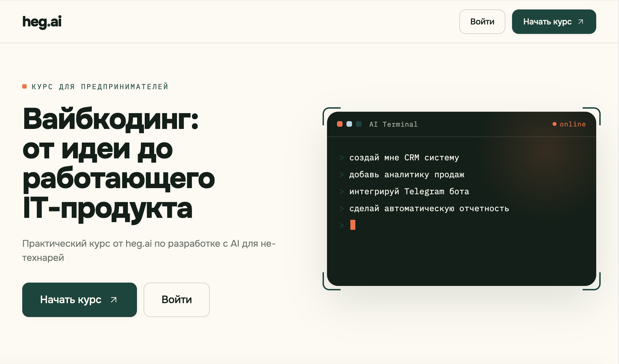Click the orange dot beside online status
This screenshot has height=364, width=619.
pyautogui.click(x=555, y=124)
